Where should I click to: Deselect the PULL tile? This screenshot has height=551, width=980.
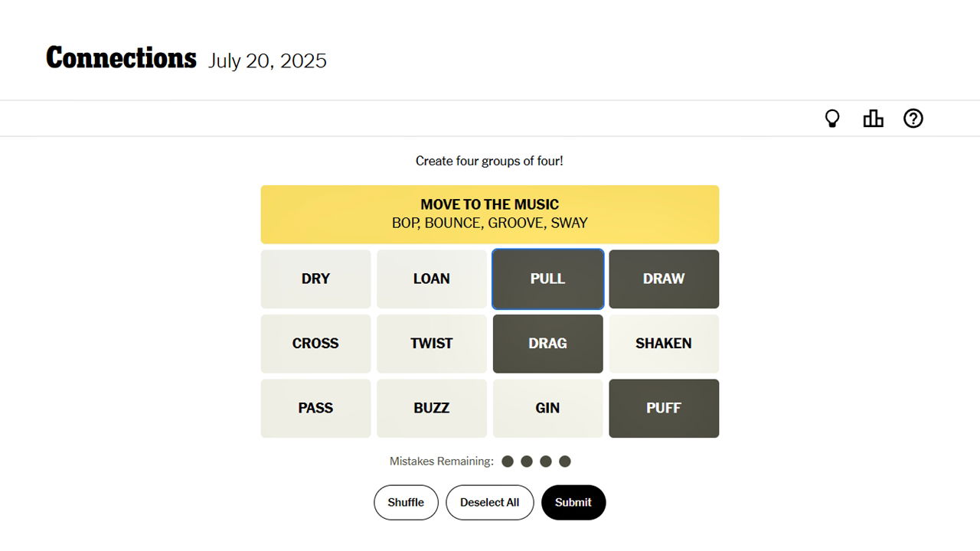(x=547, y=279)
